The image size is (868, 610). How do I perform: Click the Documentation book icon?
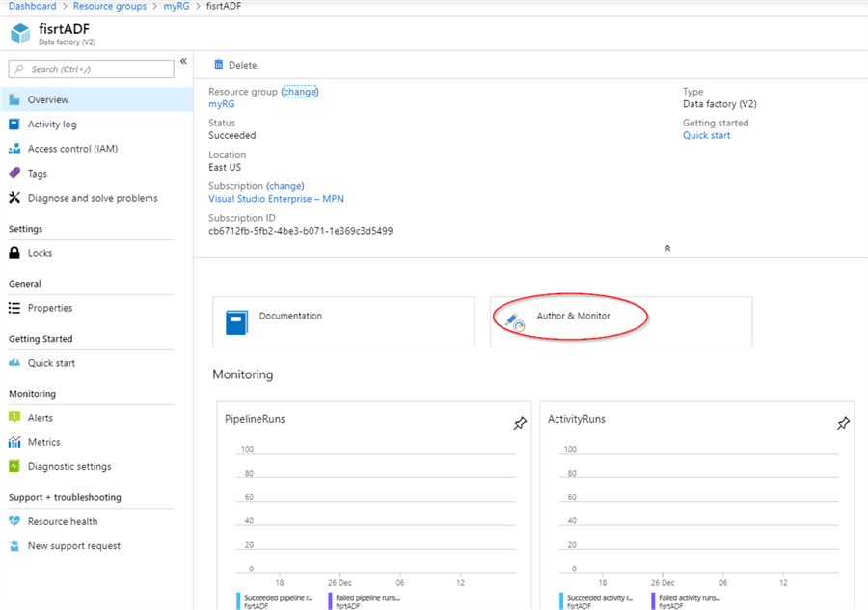click(236, 322)
